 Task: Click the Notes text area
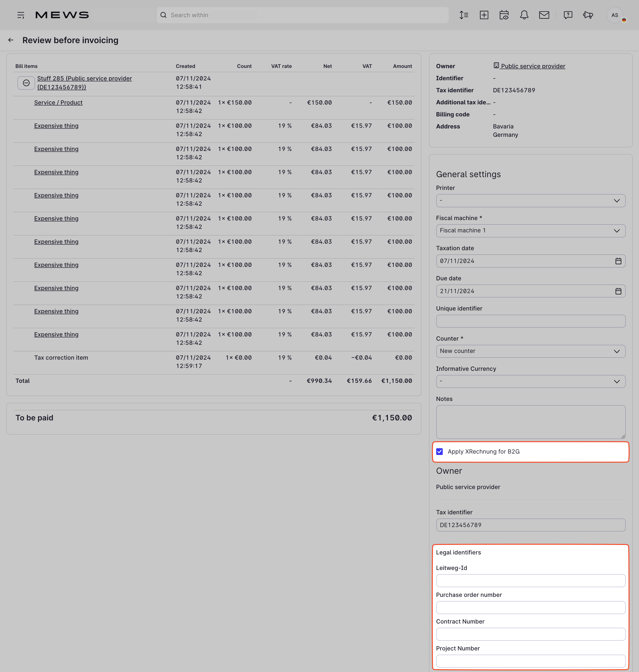point(531,422)
